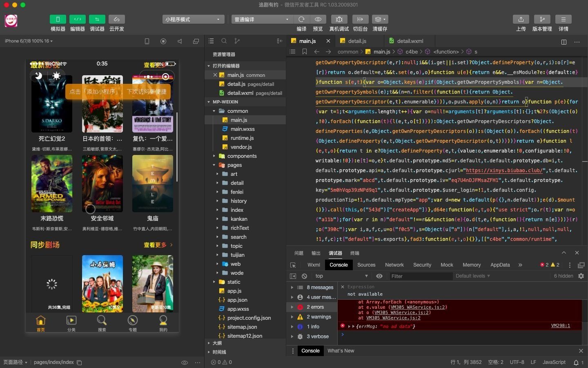Open project details (详情)
The width and height of the screenshot is (588, 368).
[x=563, y=19]
